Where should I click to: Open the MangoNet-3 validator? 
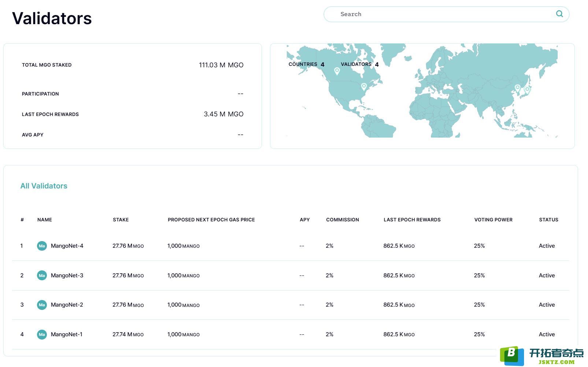click(67, 276)
